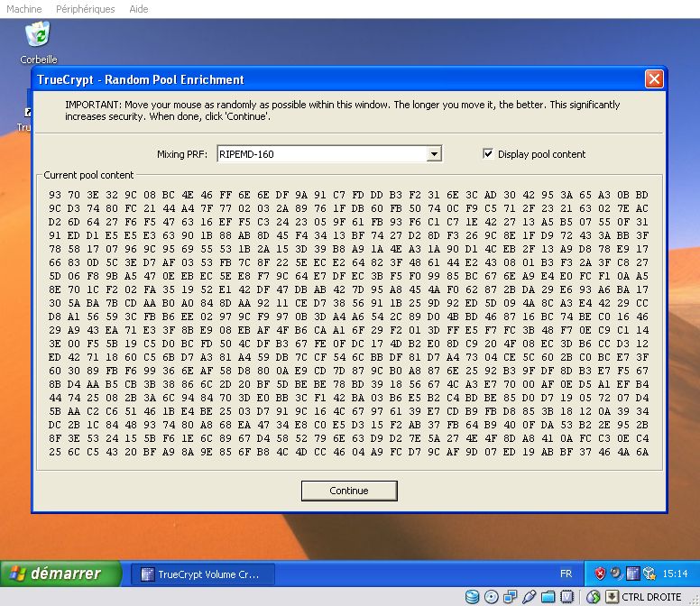Close the Random Pool Enrichment dialog
The image size is (700, 606).
(654, 79)
